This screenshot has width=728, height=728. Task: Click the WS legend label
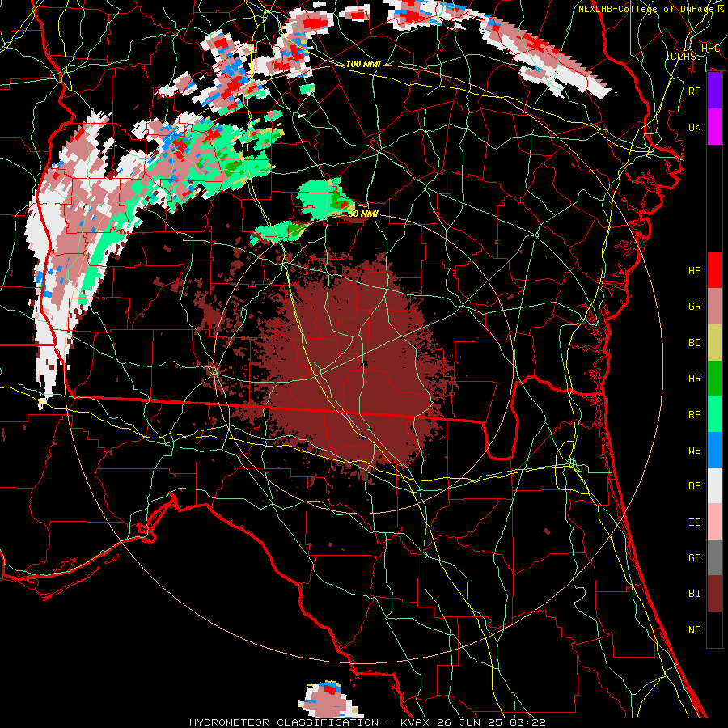(x=695, y=450)
